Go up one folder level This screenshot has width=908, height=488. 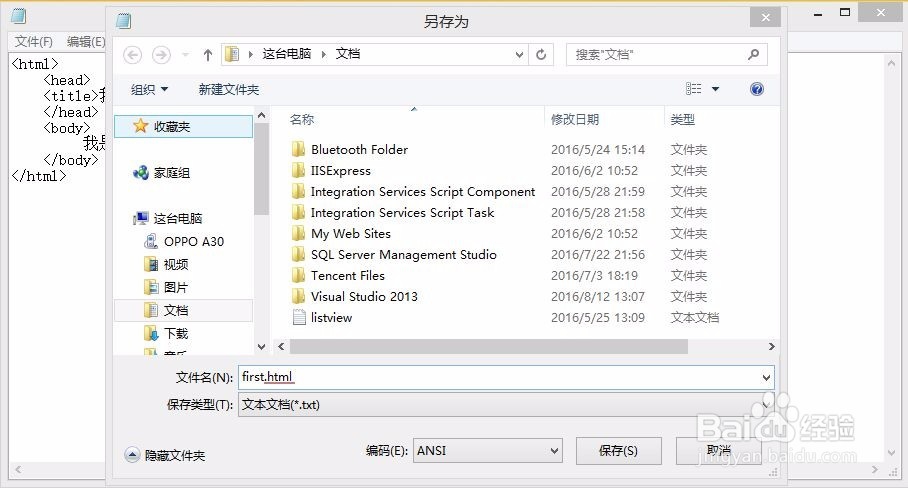click(207, 55)
